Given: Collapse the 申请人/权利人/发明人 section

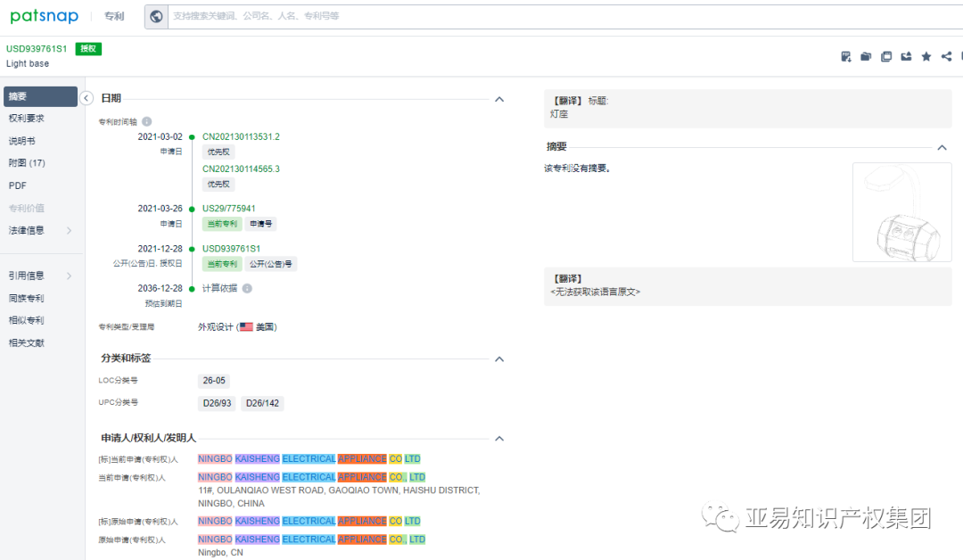Looking at the screenshot, I should click(x=499, y=439).
